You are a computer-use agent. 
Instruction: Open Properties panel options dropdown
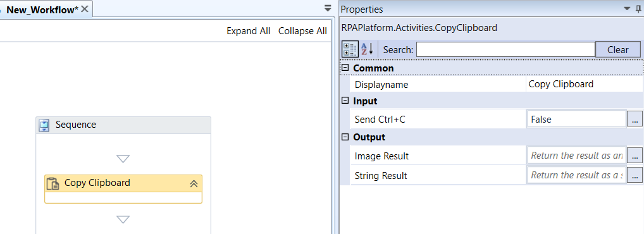[x=627, y=9]
